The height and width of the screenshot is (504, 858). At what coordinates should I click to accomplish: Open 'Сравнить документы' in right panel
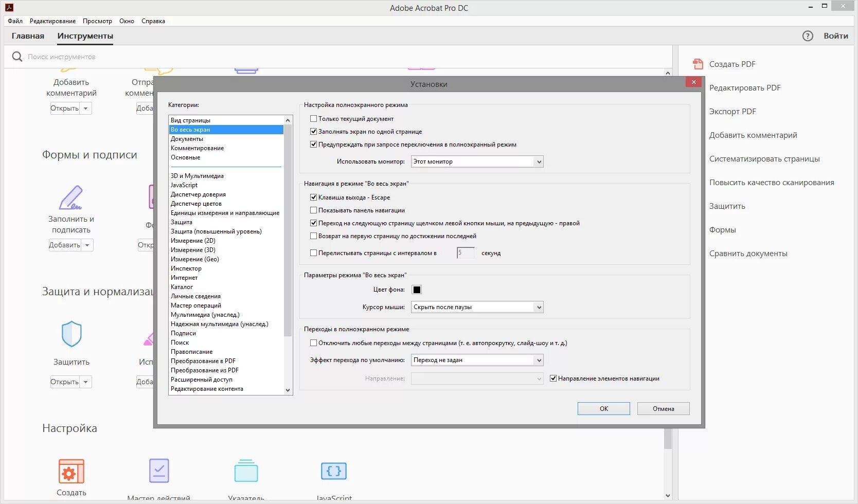(748, 254)
